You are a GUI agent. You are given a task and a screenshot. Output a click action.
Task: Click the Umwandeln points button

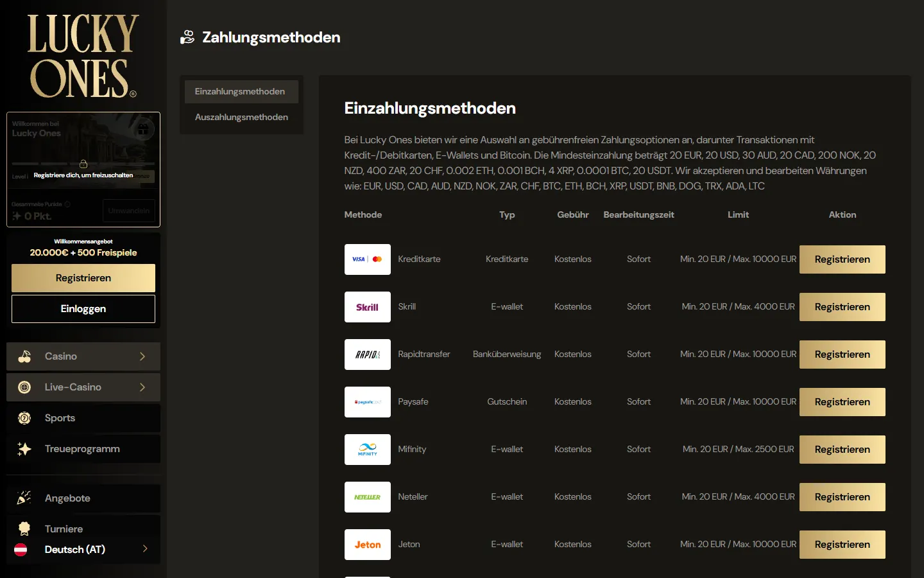pos(129,211)
